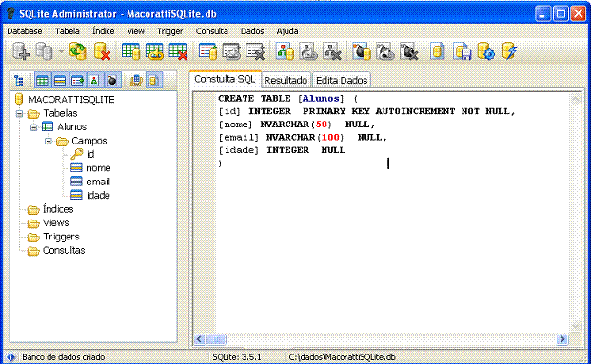Click the grayed edit trigger icon
Screen dimensions: 591x364
[x=385, y=50]
